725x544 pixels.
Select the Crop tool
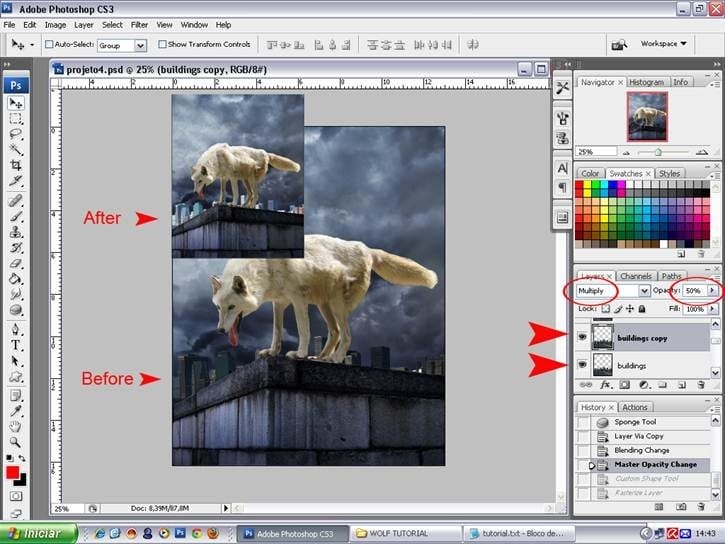pos(16,165)
